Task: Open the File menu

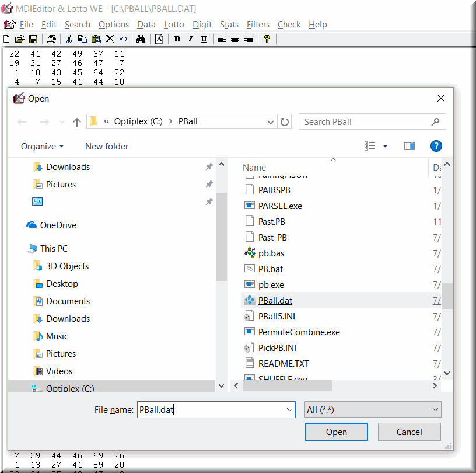Action: 26,25
